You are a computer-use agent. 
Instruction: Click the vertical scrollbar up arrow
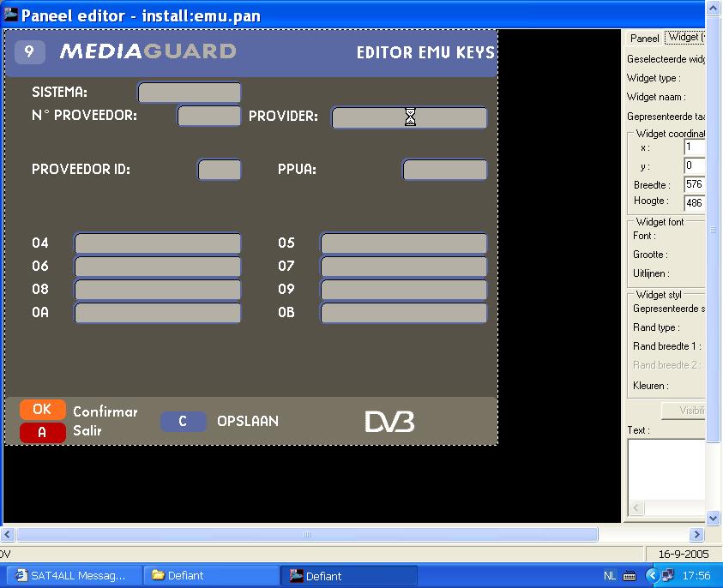click(x=714, y=9)
